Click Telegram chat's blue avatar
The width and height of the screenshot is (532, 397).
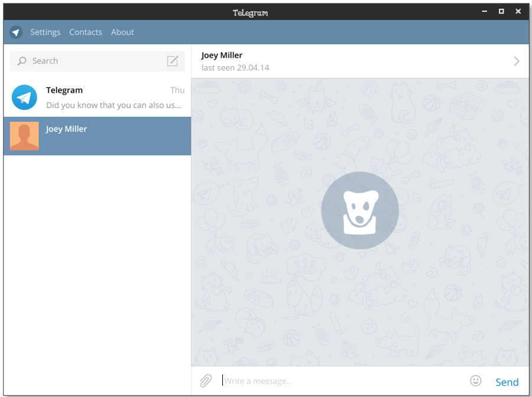pyautogui.click(x=24, y=97)
